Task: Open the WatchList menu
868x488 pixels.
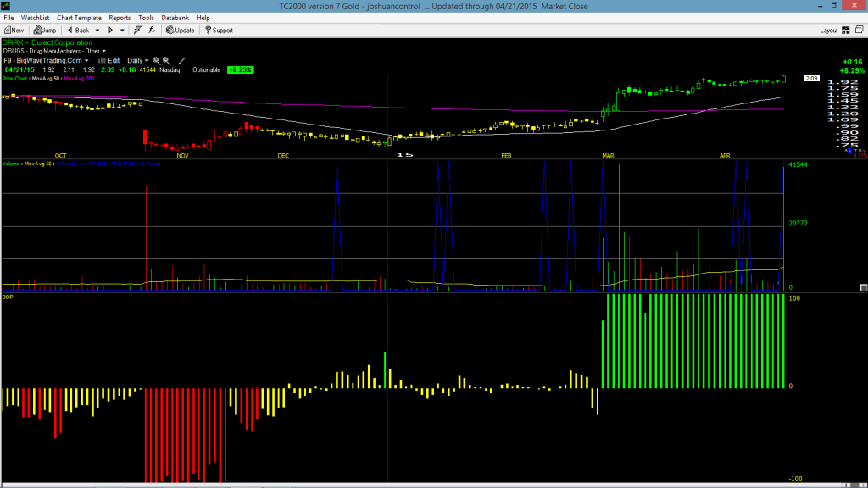Action: 35,18
